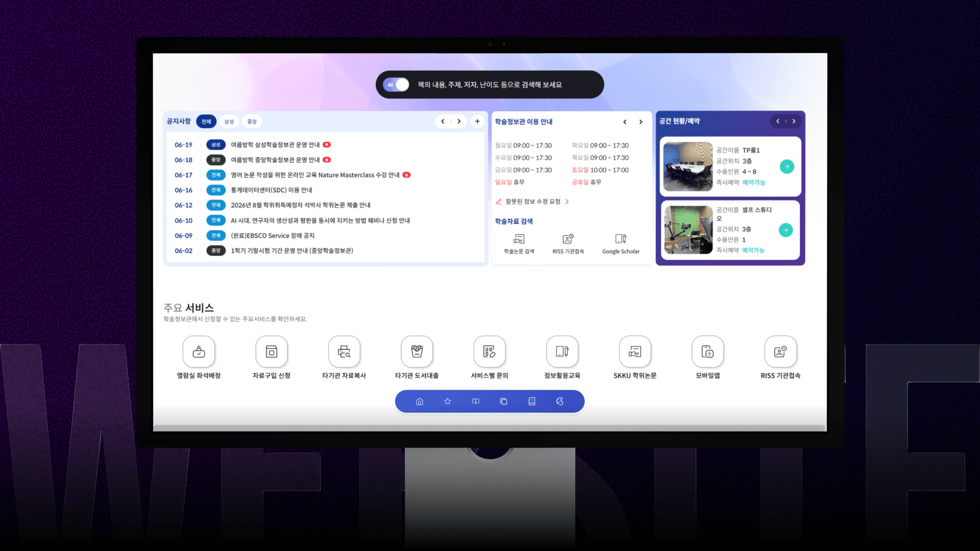980x551 pixels.
Task: Open 통계데이터센터(SDC) 이용 안내 notice
Action: (x=272, y=190)
